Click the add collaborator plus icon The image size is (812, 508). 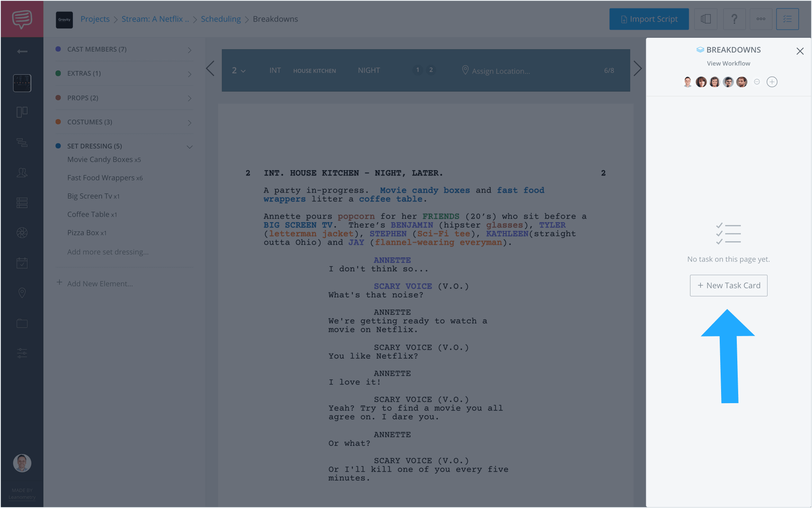(x=772, y=82)
